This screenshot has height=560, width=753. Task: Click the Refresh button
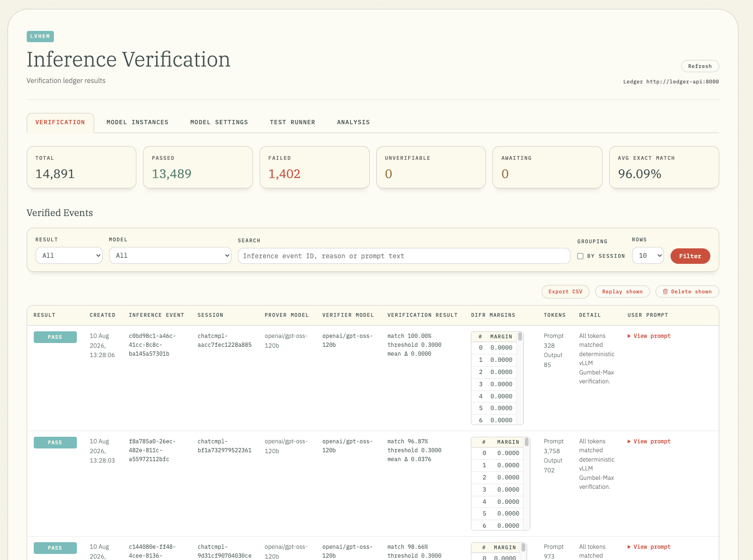click(x=700, y=66)
